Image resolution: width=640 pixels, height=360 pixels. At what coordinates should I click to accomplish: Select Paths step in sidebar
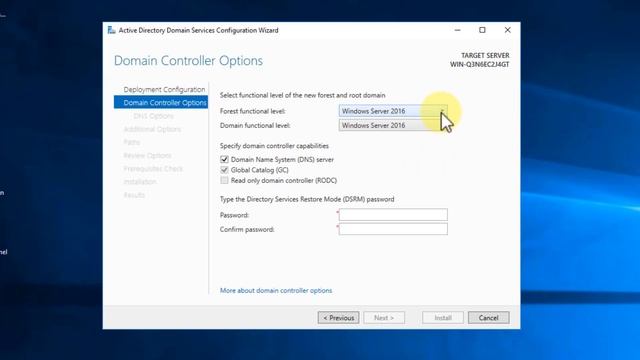click(x=132, y=142)
